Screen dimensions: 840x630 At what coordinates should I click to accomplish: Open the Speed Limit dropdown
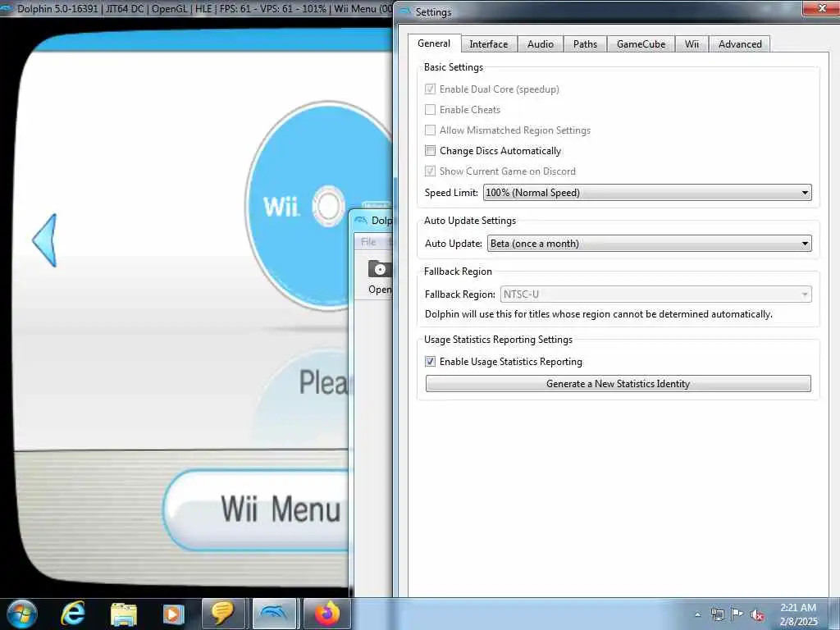[x=647, y=192]
